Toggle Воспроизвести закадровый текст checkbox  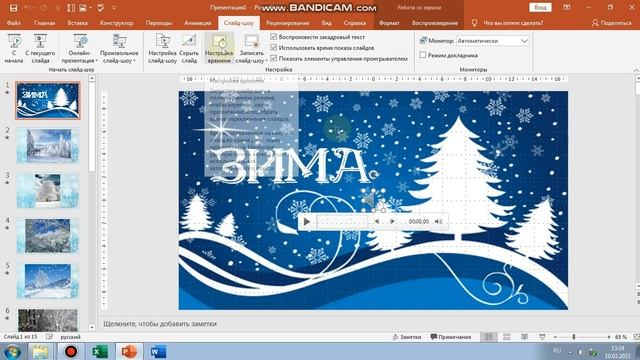coord(274,37)
